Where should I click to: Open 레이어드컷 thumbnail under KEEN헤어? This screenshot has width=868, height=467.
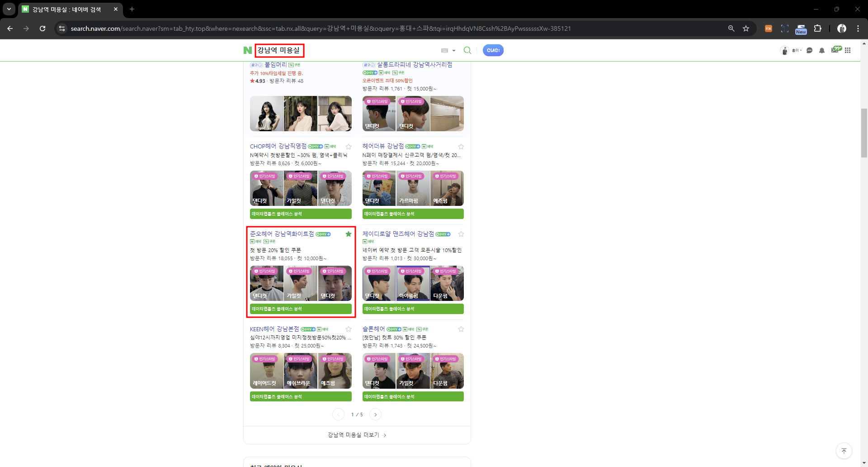pyautogui.click(x=267, y=371)
